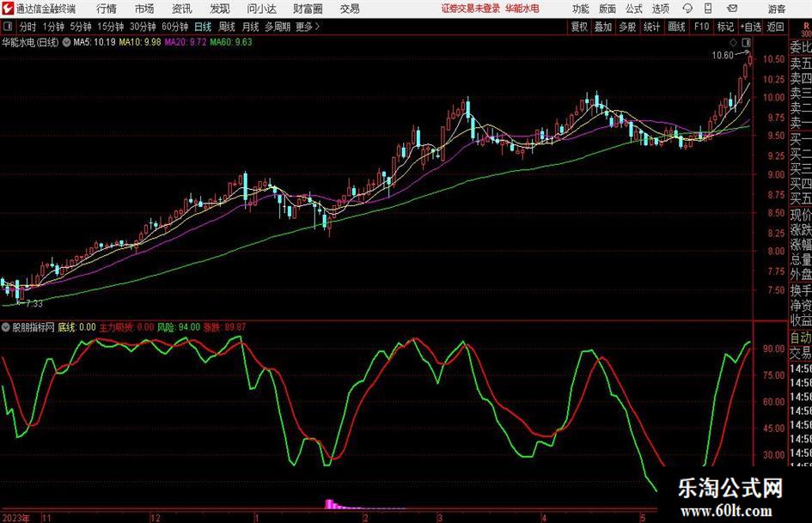Click the 底线: 0.00 indicator value
Image resolution: width=812 pixels, height=523 pixels.
pos(76,327)
